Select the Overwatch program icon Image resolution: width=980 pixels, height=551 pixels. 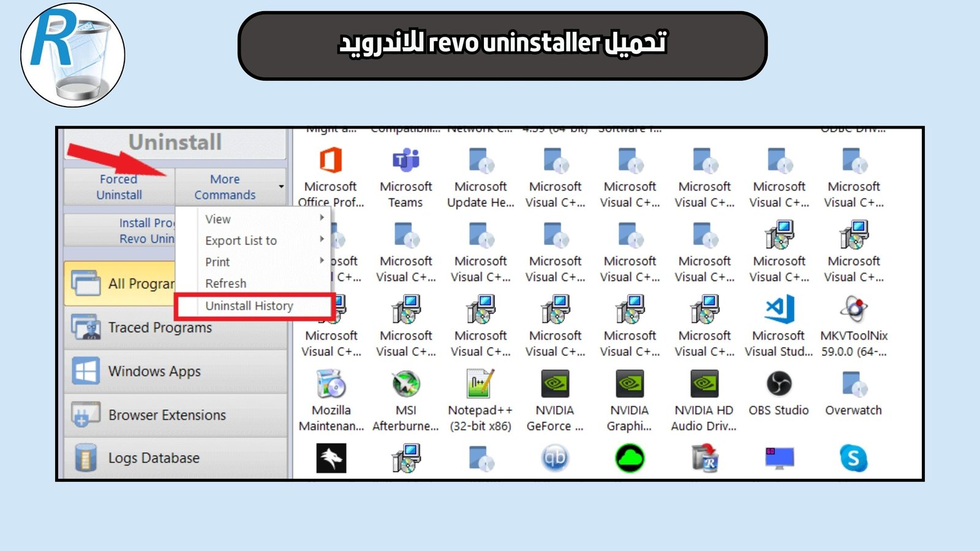[x=854, y=384]
